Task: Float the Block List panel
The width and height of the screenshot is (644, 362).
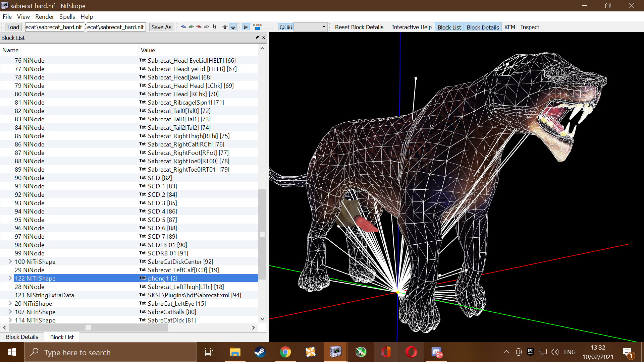Action: [258, 38]
